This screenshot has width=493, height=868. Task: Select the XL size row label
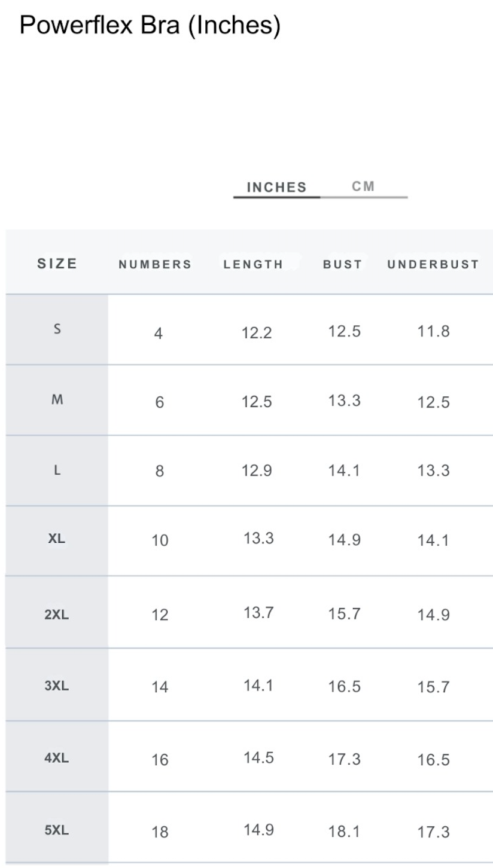click(x=57, y=539)
